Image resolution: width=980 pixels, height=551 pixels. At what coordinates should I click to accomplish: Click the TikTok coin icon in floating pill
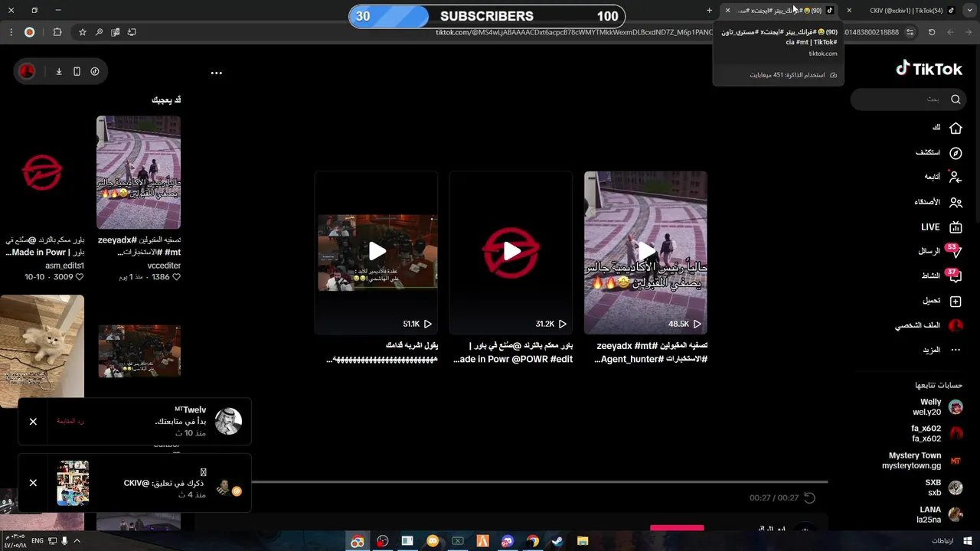95,71
